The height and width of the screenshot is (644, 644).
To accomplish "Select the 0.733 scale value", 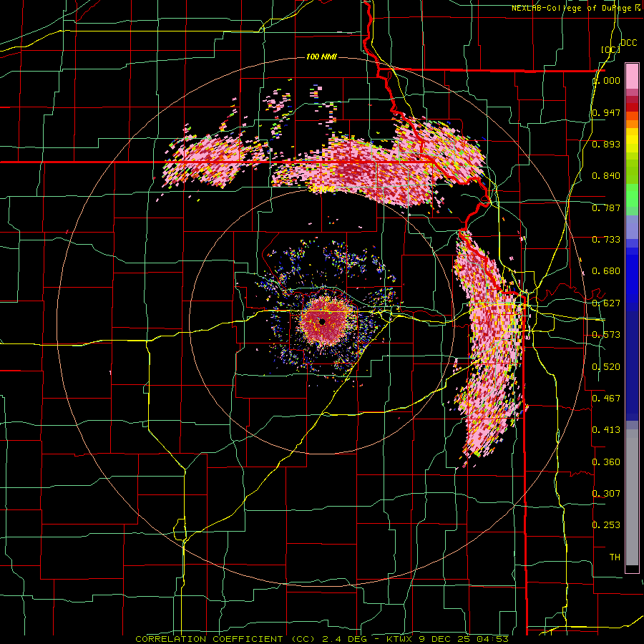I will 606,240.
